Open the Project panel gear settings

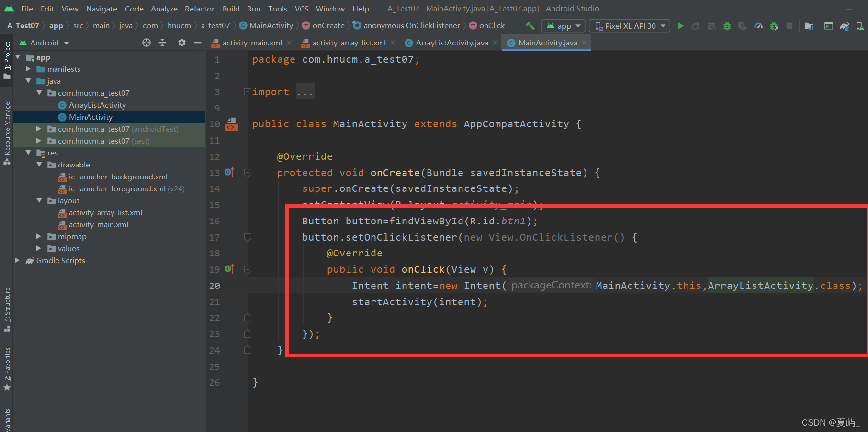(x=181, y=43)
